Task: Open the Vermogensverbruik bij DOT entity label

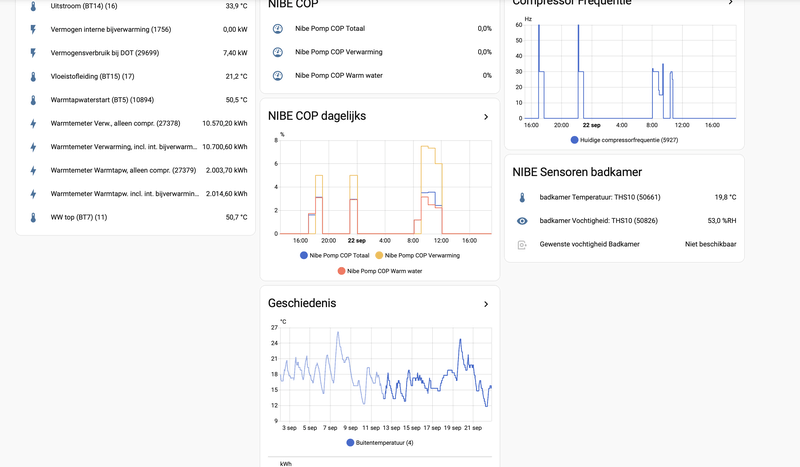Action: (x=107, y=53)
